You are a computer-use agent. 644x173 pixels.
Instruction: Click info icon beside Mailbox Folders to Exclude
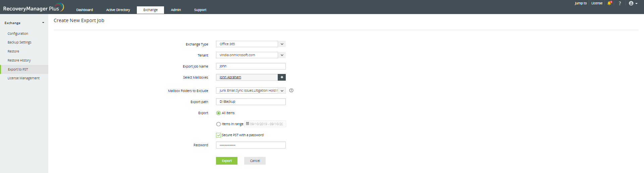pos(291,90)
